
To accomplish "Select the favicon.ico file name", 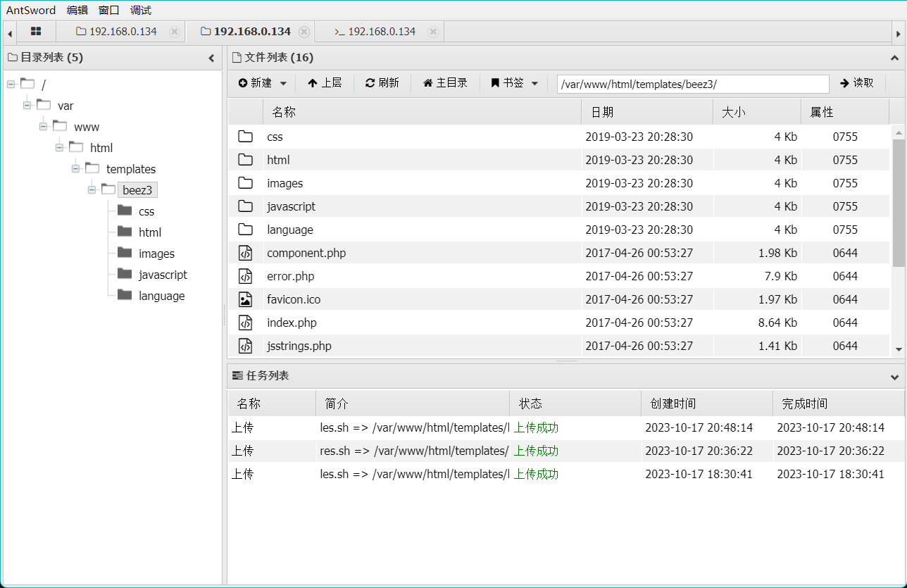I will point(294,299).
